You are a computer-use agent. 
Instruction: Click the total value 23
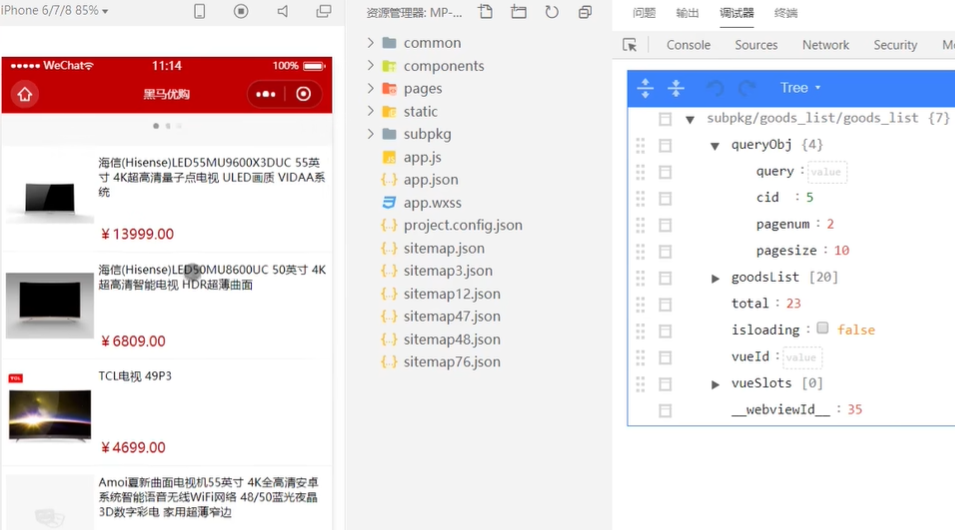794,303
